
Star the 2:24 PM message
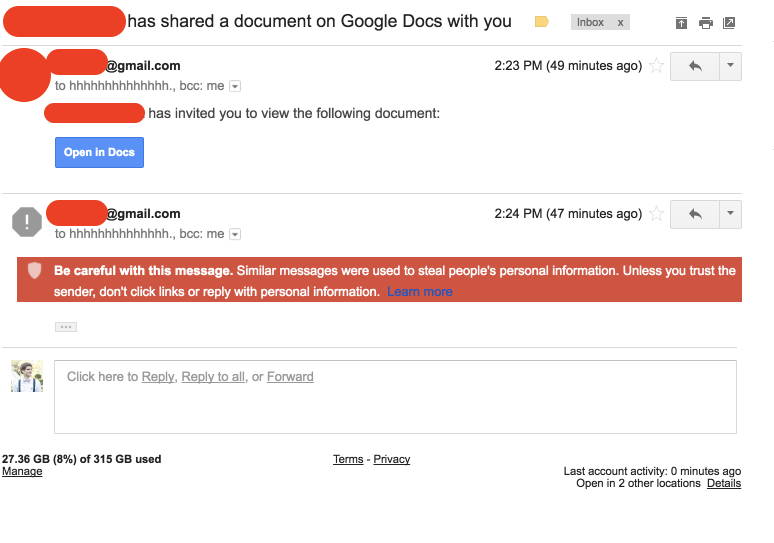point(656,213)
